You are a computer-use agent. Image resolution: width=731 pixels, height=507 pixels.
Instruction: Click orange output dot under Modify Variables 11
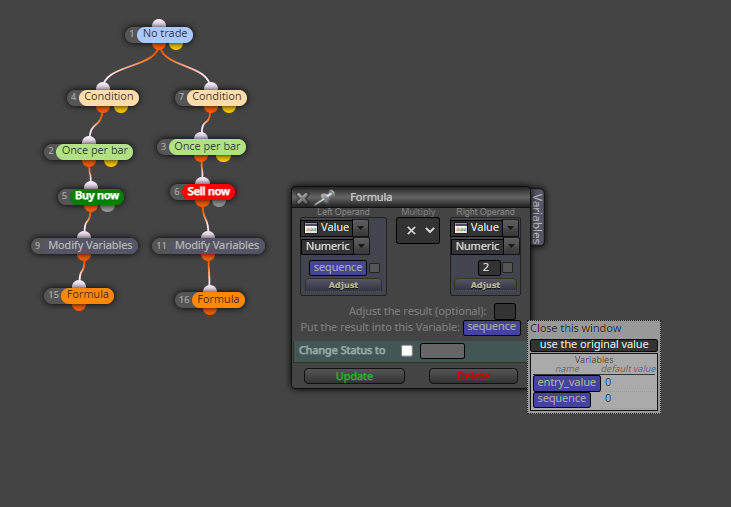(x=208, y=257)
